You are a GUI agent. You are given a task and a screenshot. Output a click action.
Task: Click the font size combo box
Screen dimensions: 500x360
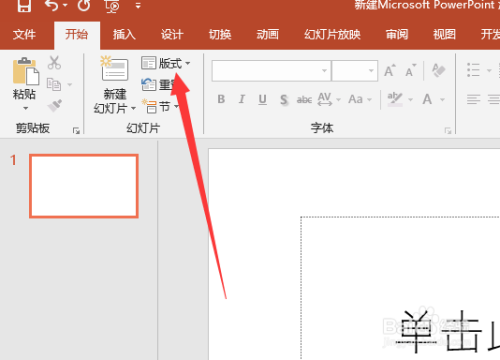pyautogui.click(x=355, y=71)
